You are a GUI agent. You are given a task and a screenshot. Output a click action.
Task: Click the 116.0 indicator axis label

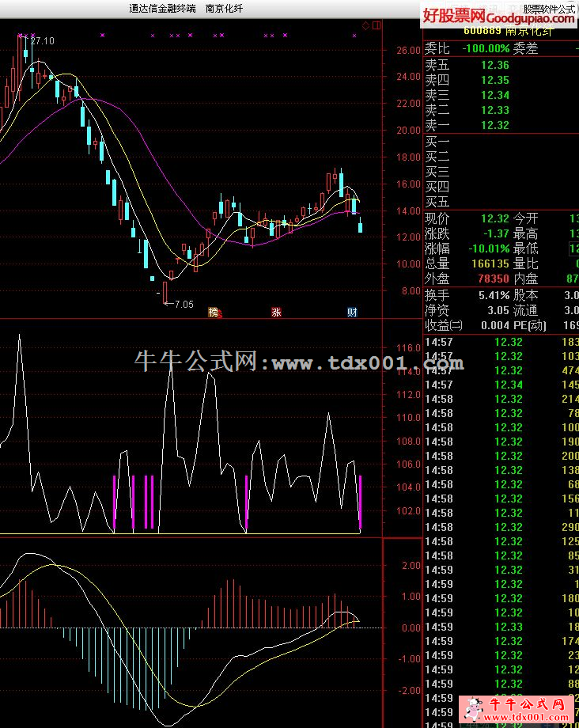point(409,347)
